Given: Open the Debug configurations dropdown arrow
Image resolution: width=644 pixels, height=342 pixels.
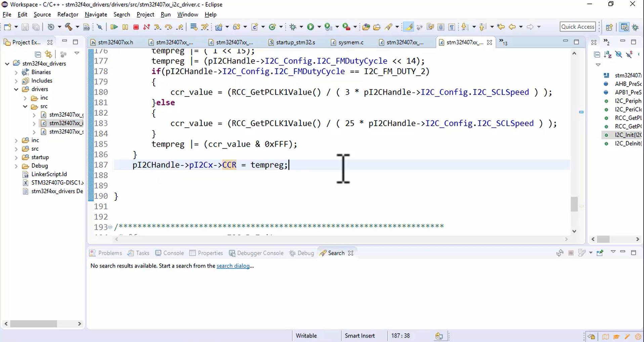Looking at the screenshot, I should pos(301,27).
